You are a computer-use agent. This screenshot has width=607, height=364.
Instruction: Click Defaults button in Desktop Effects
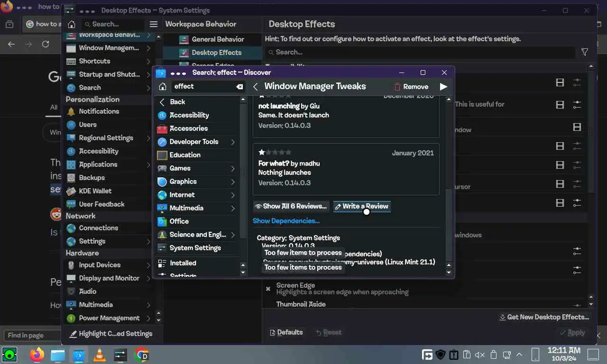(x=286, y=332)
